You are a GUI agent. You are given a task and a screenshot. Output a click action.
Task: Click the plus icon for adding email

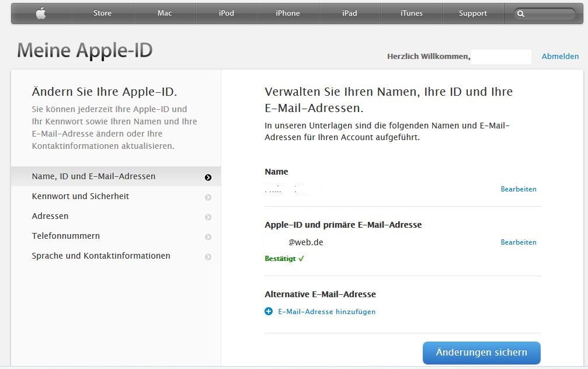coord(269,312)
